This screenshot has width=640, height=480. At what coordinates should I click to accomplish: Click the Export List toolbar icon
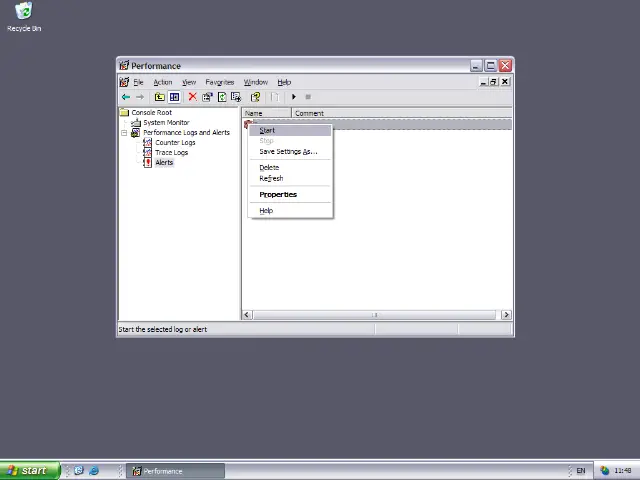tap(236, 97)
